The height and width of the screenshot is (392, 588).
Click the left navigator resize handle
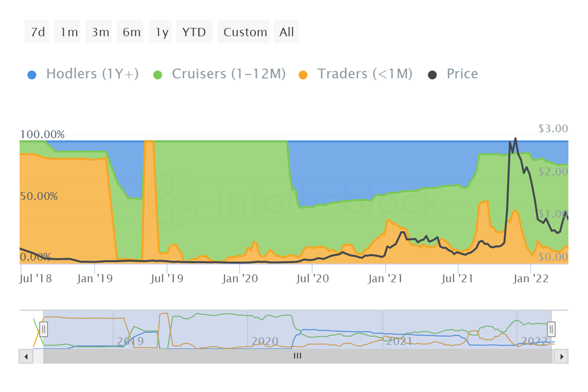click(44, 330)
